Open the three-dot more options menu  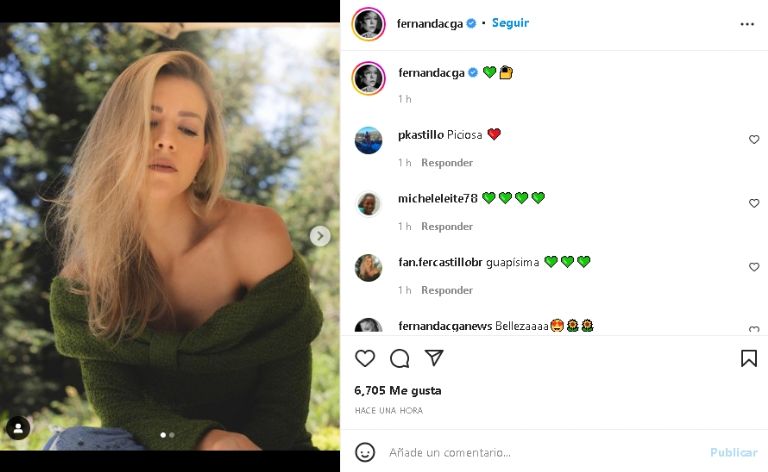coord(747,23)
